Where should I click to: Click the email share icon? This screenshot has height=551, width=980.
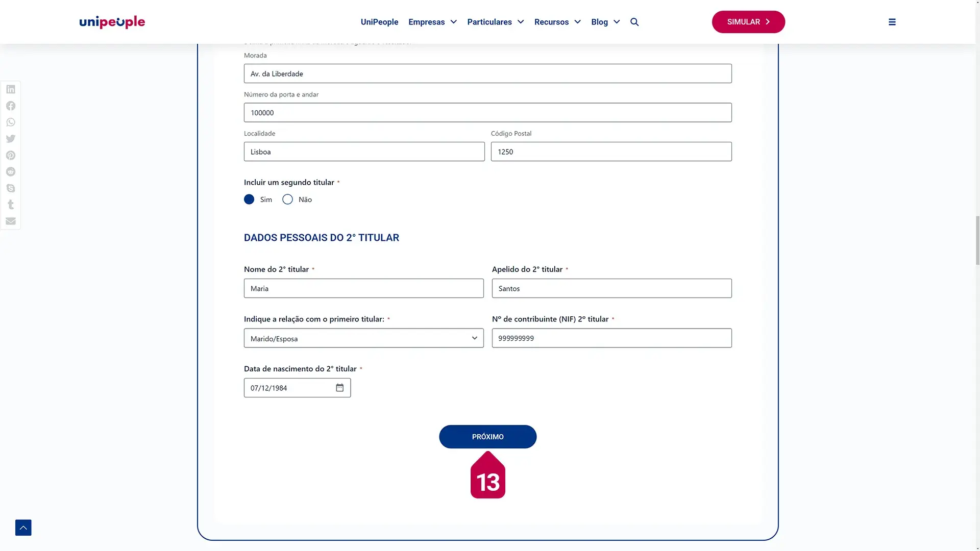(x=11, y=221)
